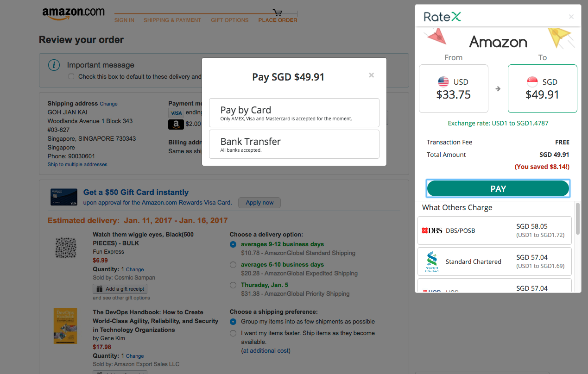Select group items into few shipments option
Screen dimensions: 588x374
(x=233, y=322)
